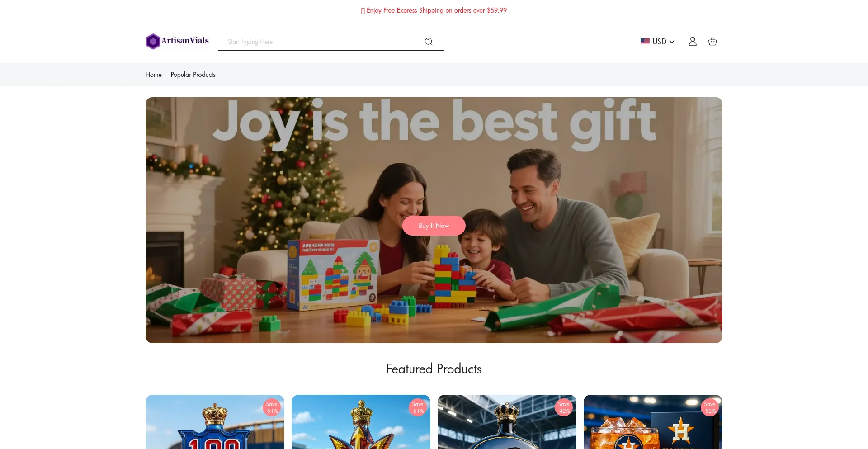
Task: Click the Buy It Now button
Action: coord(434,226)
